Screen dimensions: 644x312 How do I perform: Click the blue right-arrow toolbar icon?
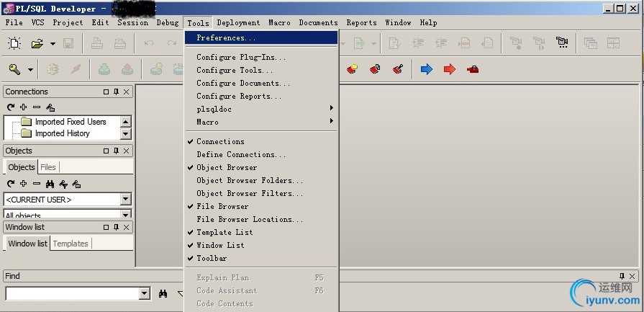[427, 69]
